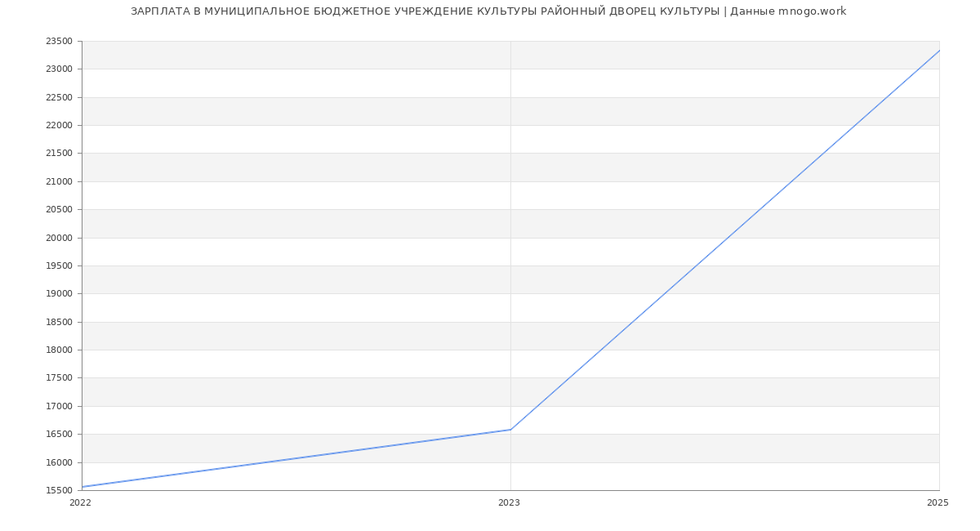Image resolution: width=980 pixels, height=531 pixels.
Task: Click the 22000 y-axis label
Action: pyautogui.click(x=60, y=126)
